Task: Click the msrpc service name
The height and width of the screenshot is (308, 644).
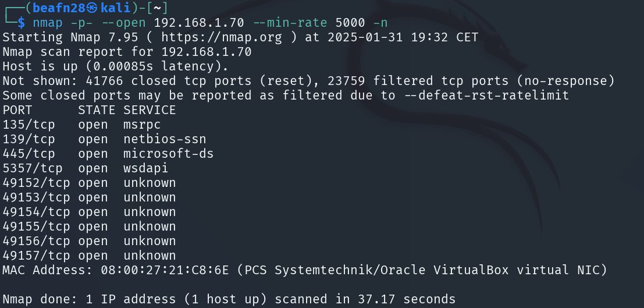Action: pos(142,125)
